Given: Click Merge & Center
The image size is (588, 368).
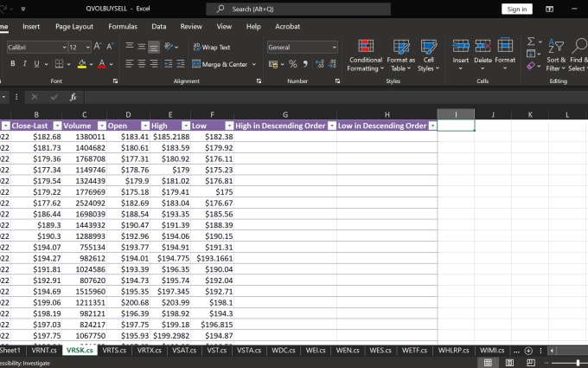Looking at the screenshot, I should (x=220, y=64).
